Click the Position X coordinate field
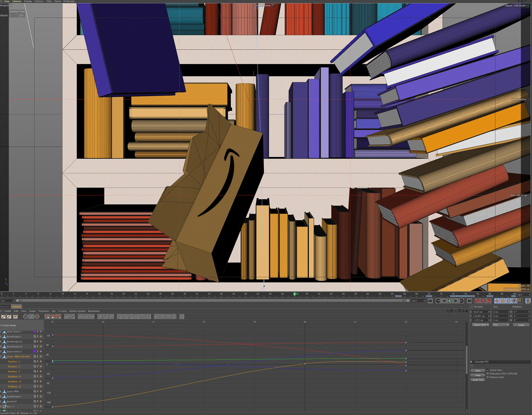 pyautogui.click(x=481, y=312)
